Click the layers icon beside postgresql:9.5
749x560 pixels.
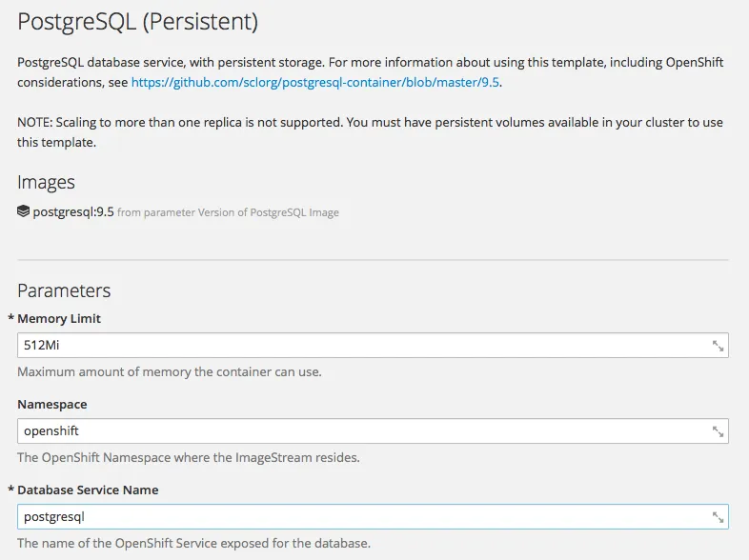coord(24,211)
